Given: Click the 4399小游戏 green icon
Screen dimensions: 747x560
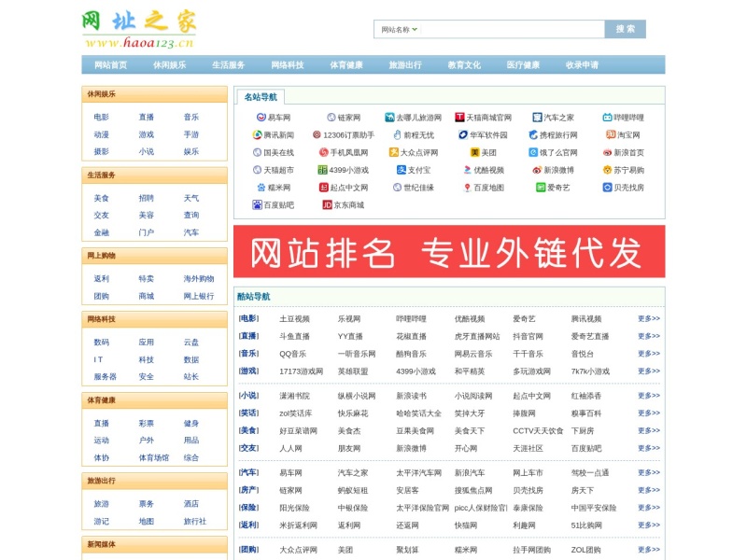Looking at the screenshot, I should [x=322, y=170].
